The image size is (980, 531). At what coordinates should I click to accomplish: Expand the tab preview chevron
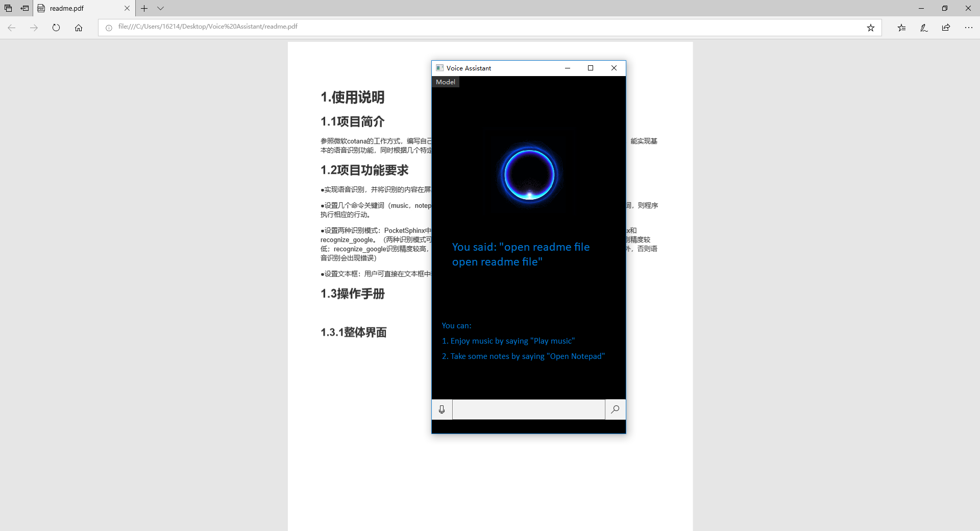[160, 8]
